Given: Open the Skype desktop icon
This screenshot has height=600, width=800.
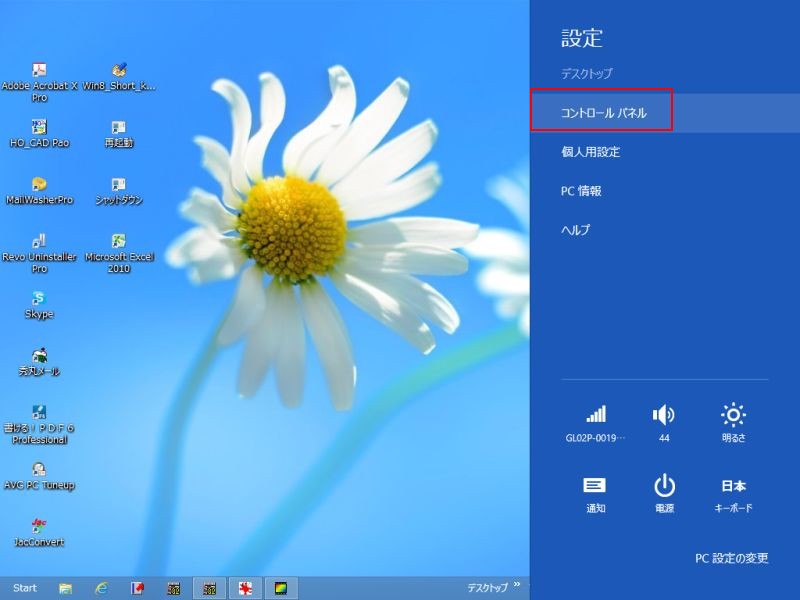Looking at the screenshot, I should (39, 299).
